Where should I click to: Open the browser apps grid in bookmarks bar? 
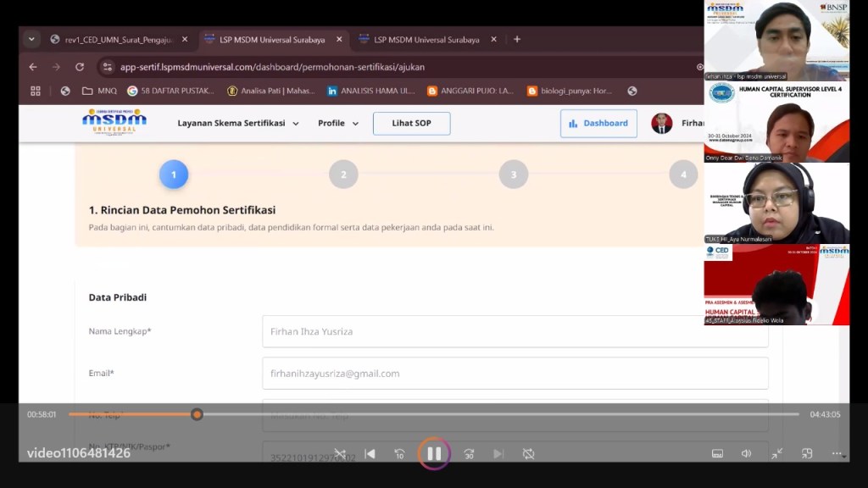[x=36, y=91]
